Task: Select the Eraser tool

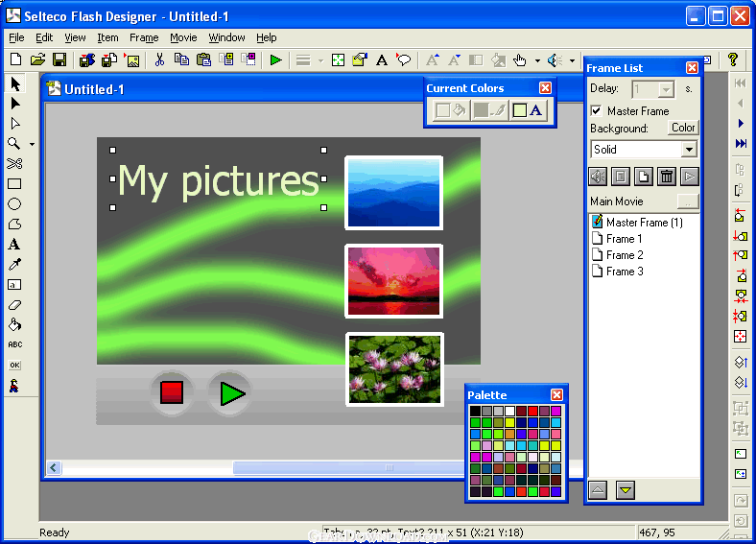Action: pos(14,305)
